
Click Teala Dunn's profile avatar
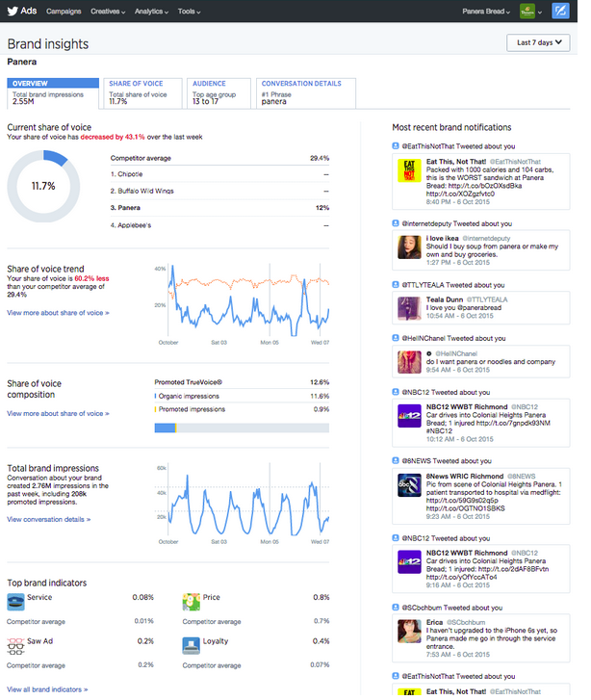click(x=409, y=308)
